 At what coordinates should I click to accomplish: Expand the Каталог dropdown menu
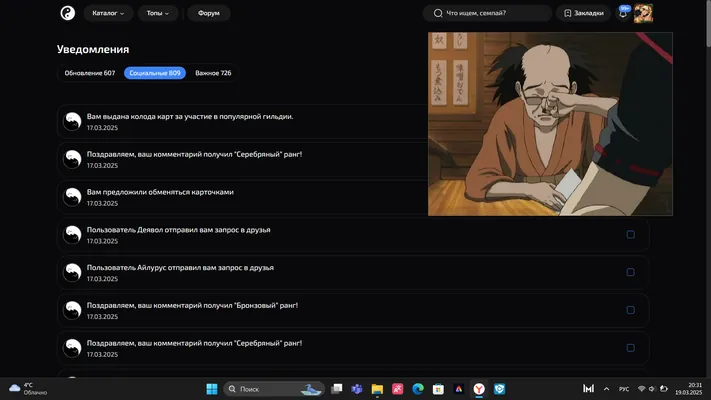(108, 13)
